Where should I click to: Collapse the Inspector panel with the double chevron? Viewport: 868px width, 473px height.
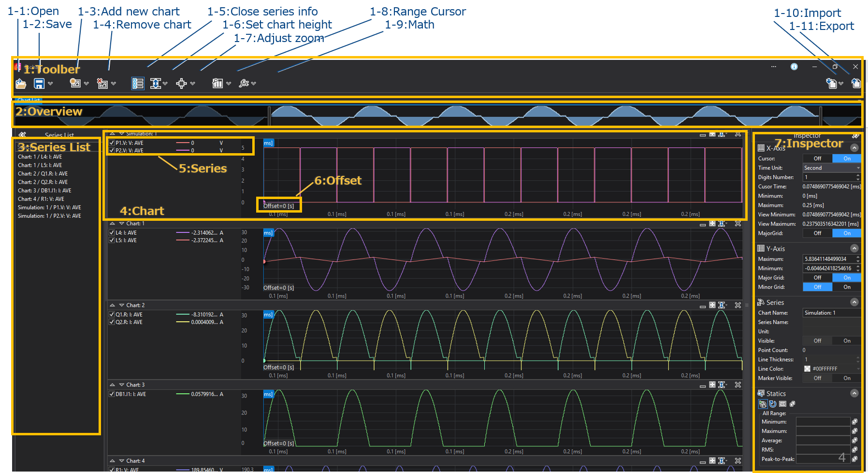click(855, 136)
